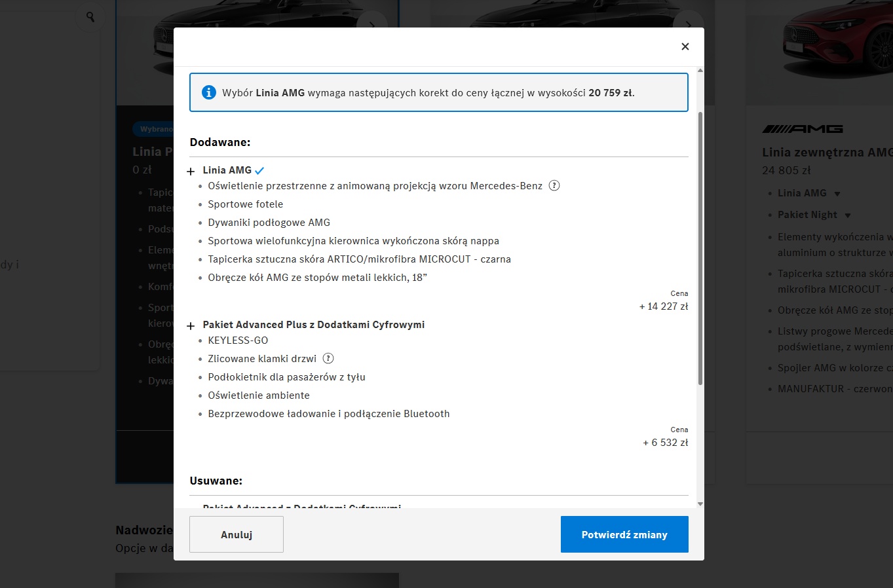Click scrollbar up arrow in dialog

coord(700,71)
